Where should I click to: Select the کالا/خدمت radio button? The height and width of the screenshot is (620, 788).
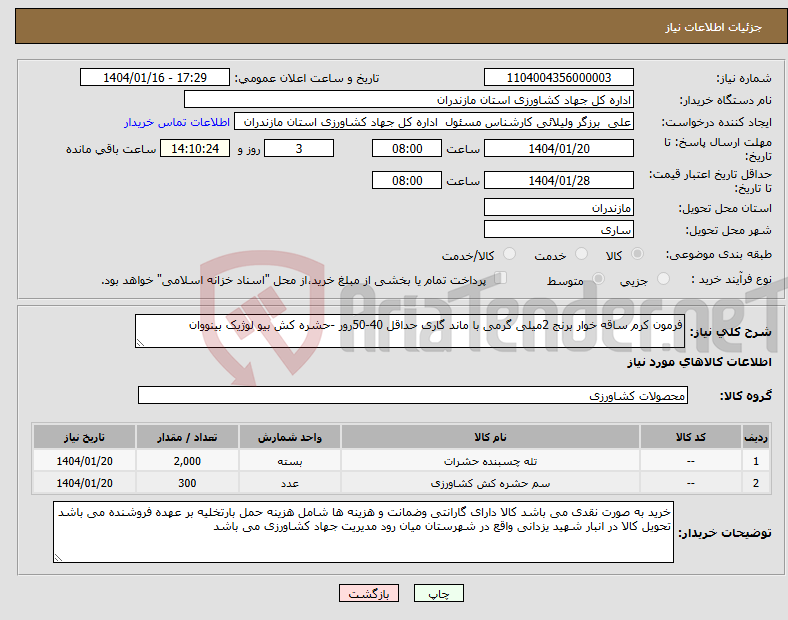(509, 254)
